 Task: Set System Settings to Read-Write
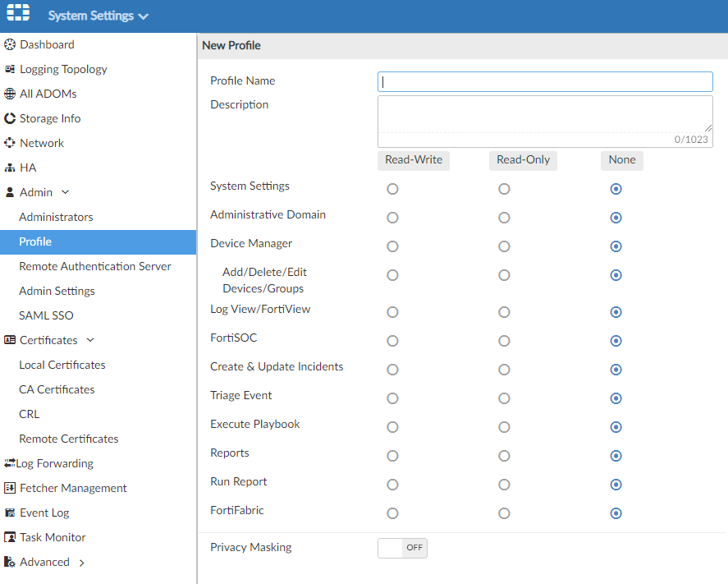392,189
